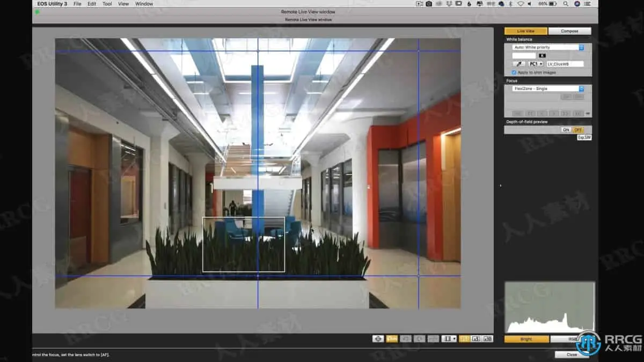Open the FlexiZone - Single focus dropdown
644x362 pixels.
point(547,88)
